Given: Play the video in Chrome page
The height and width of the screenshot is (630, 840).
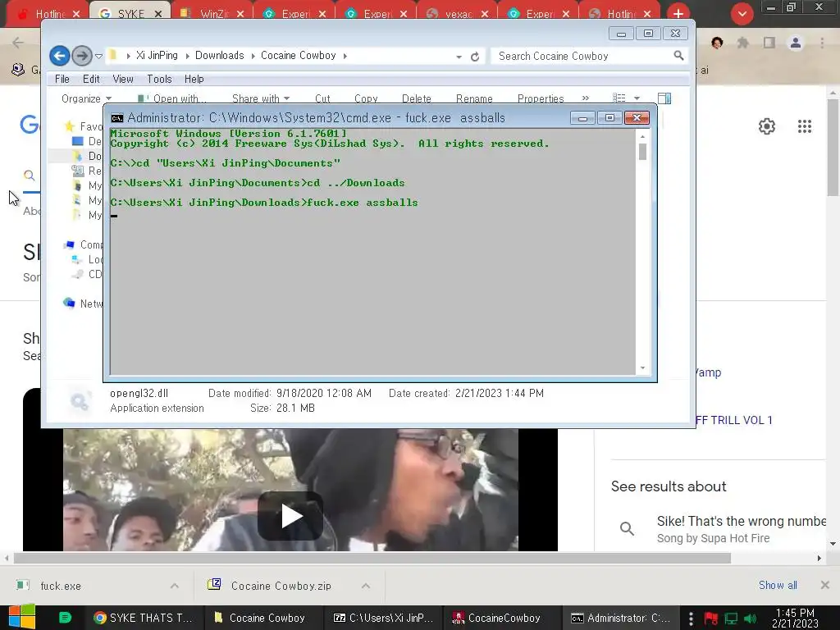Looking at the screenshot, I should [290, 516].
